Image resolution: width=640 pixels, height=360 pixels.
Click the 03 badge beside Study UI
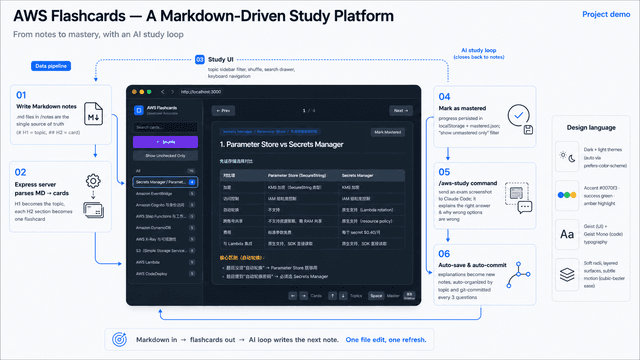(x=200, y=60)
